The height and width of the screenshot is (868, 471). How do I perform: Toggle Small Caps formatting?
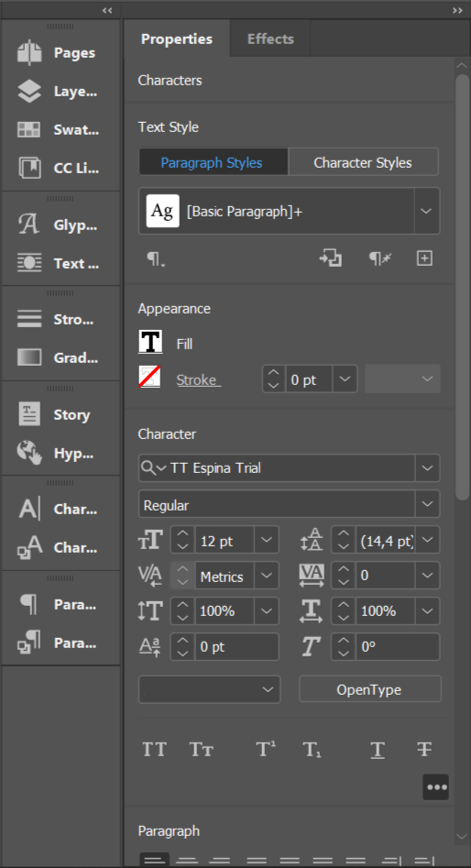coord(202,750)
